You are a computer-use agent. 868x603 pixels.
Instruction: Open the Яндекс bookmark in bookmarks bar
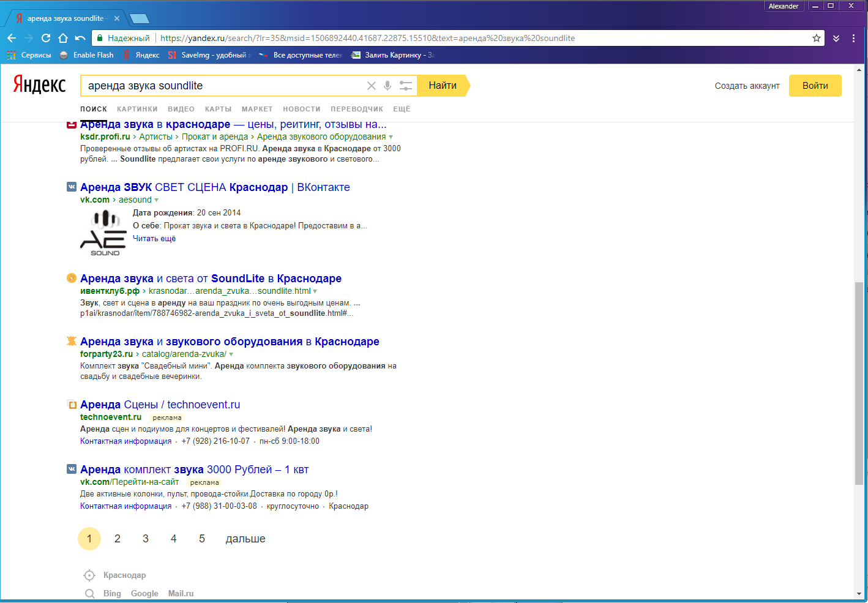[141, 55]
